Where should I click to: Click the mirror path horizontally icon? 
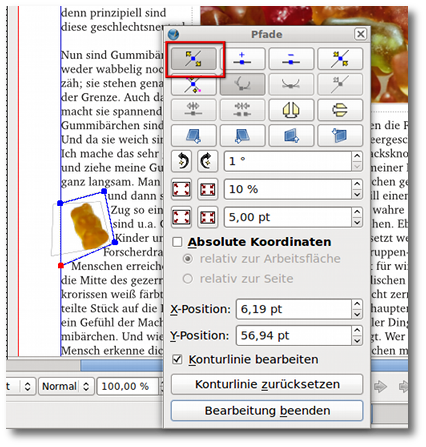(291, 110)
